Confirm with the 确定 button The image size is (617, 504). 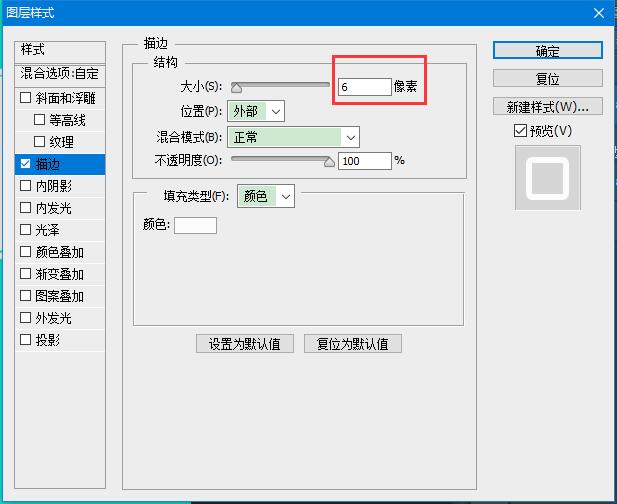(x=548, y=51)
